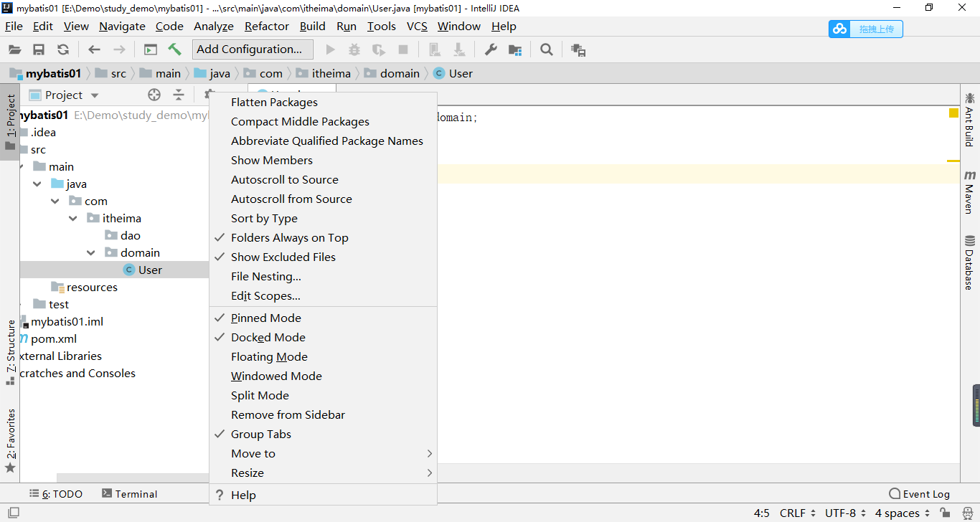This screenshot has width=980, height=522.
Task: Collapse the com package tree node
Action: point(55,201)
